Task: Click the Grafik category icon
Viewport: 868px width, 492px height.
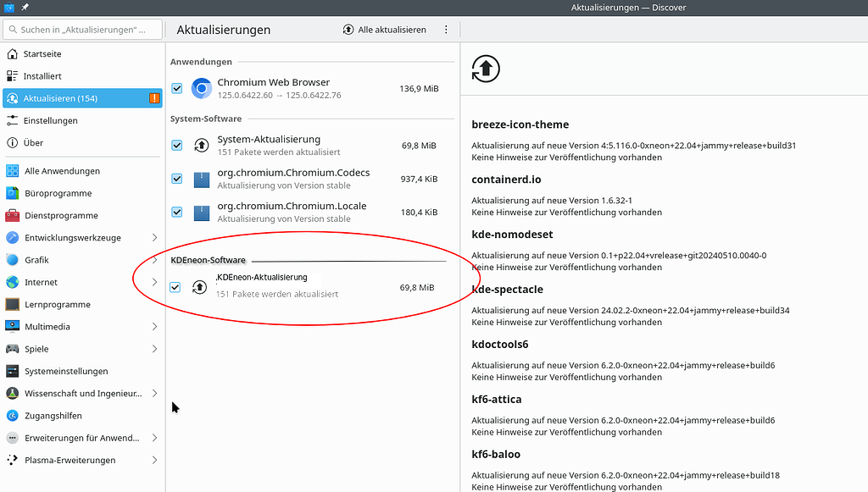Action: click(11, 259)
